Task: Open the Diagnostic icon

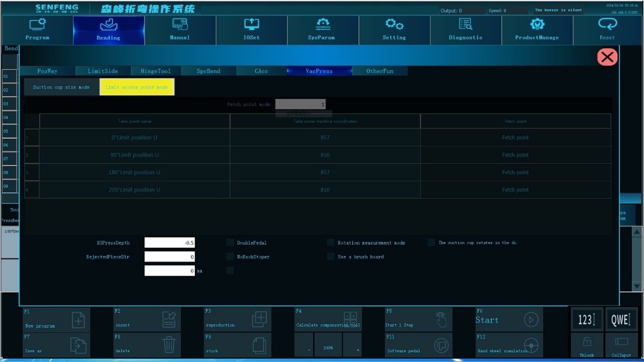Action: pos(466,24)
